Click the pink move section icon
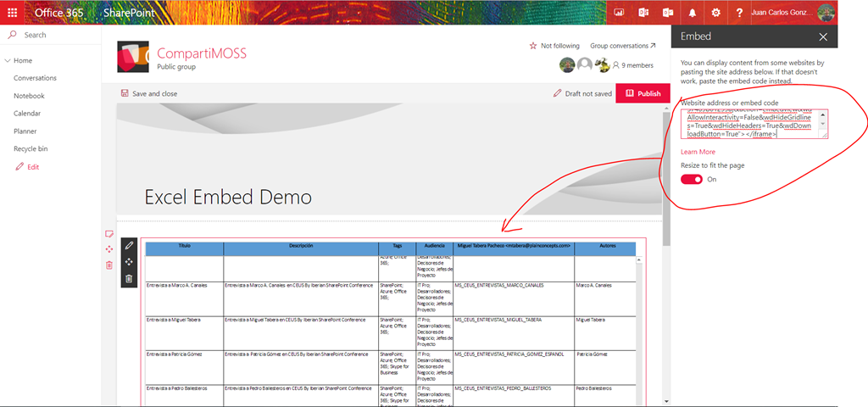The width and height of the screenshot is (868, 407). [x=109, y=249]
